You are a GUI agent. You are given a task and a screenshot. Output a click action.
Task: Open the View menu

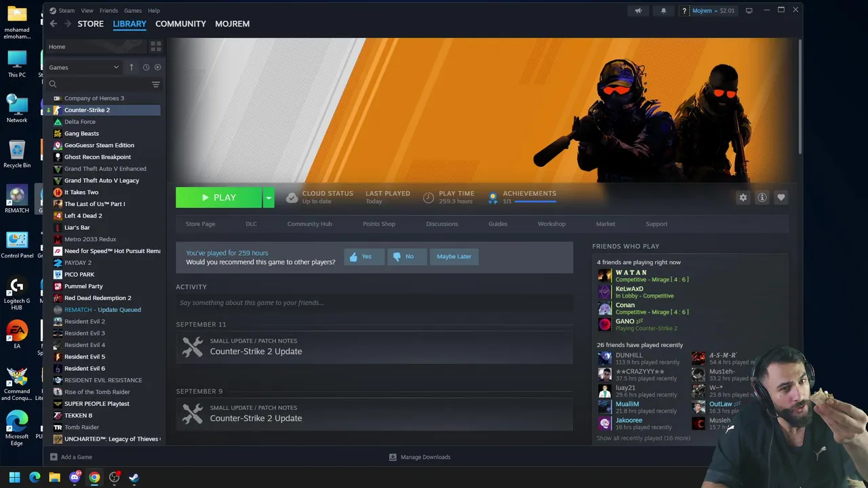coord(87,11)
